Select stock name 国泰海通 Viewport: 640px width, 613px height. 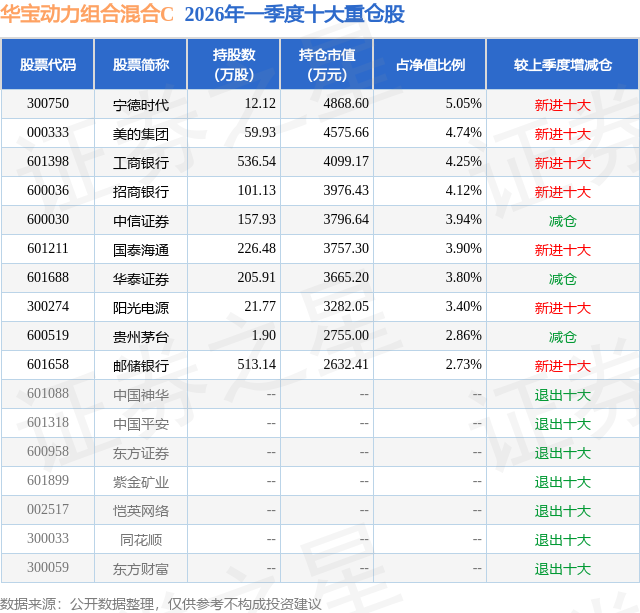pyautogui.click(x=141, y=250)
